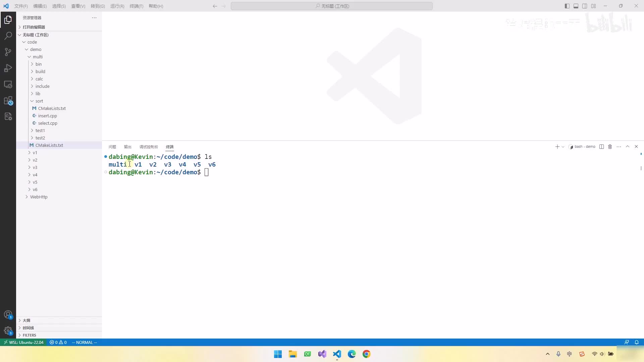Image resolution: width=644 pixels, height=362 pixels.
Task: Click the Run and Debug icon in sidebar
Action: tap(8, 68)
